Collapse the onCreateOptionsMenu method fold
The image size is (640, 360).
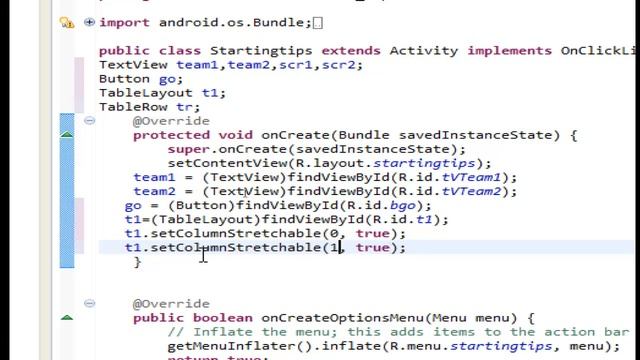click(89, 303)
